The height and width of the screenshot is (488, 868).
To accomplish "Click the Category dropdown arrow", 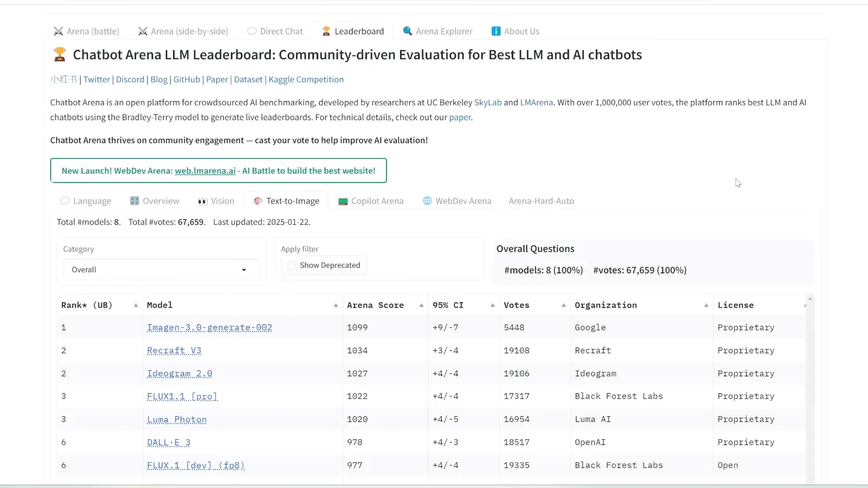I will click(244, 270).
